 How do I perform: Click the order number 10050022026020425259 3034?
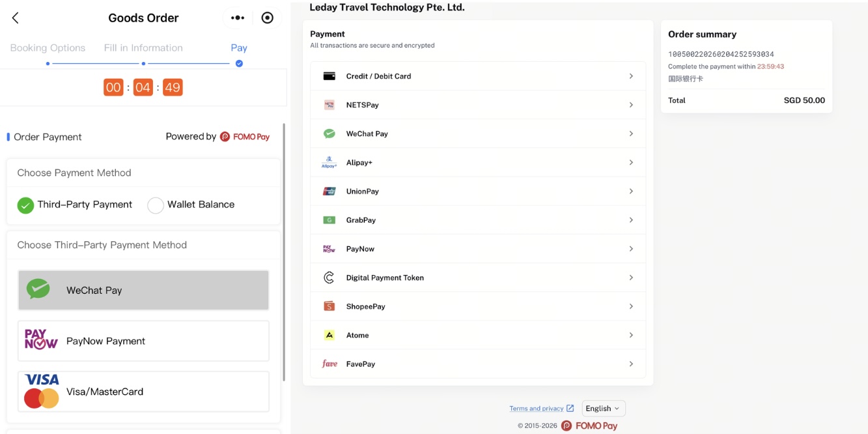[x=721, y=54]
